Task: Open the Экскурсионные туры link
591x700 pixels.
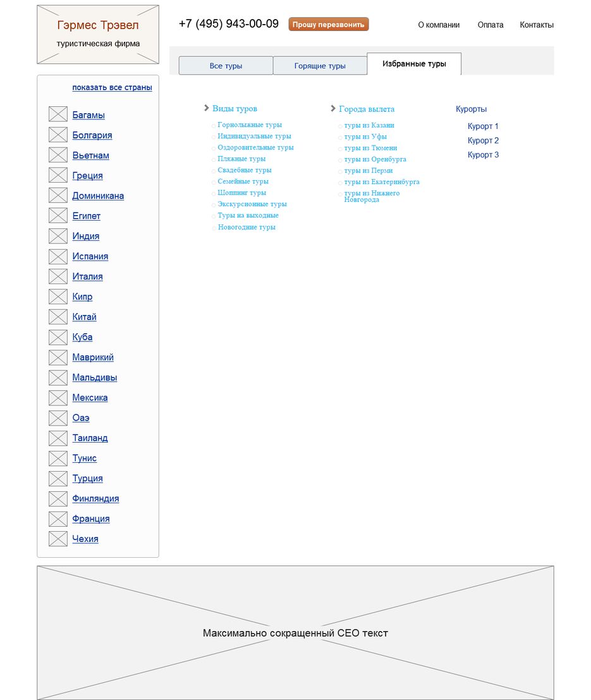Action: pos(252,204)
